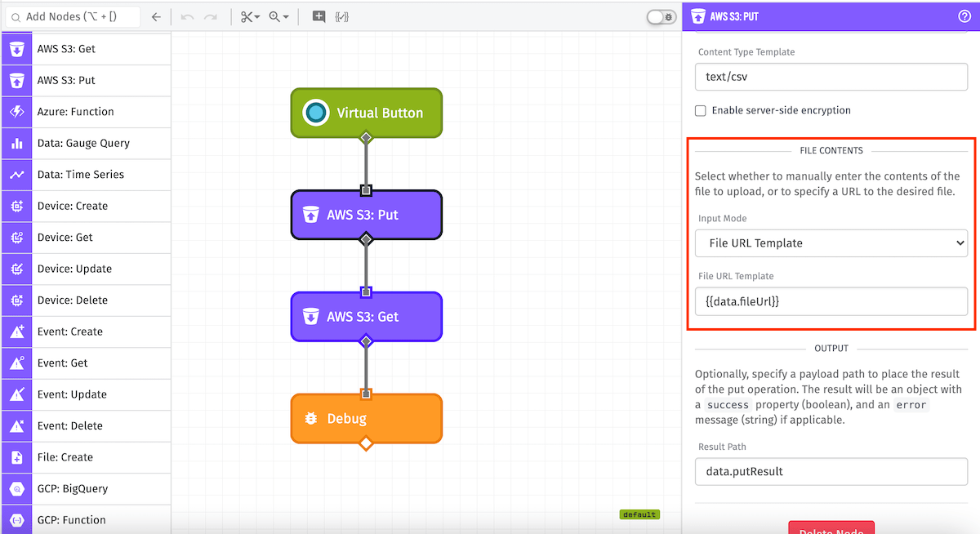Click the File URL Template field
980x534 pixels.
831,301
